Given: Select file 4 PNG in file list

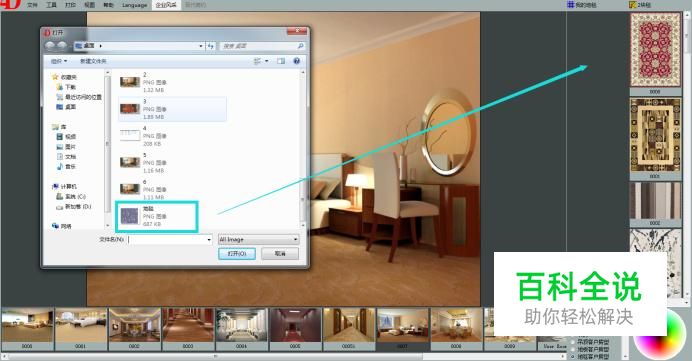Looking at the screenshot, I should tap(172, 136).
